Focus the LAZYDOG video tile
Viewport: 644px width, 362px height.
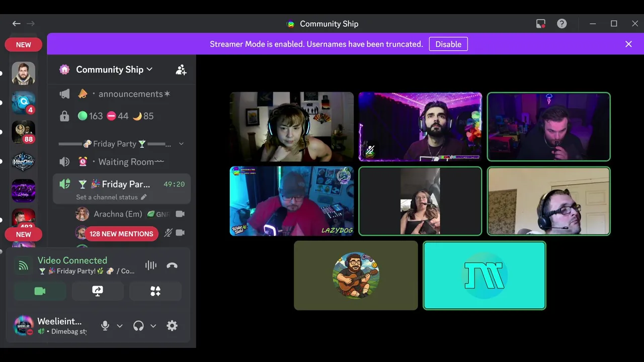pyautogui.click(x=292, y=201)
